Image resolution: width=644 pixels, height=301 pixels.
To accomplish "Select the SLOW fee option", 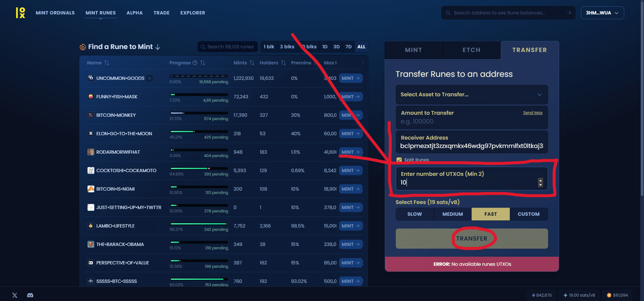I will [x=415, y=214].
